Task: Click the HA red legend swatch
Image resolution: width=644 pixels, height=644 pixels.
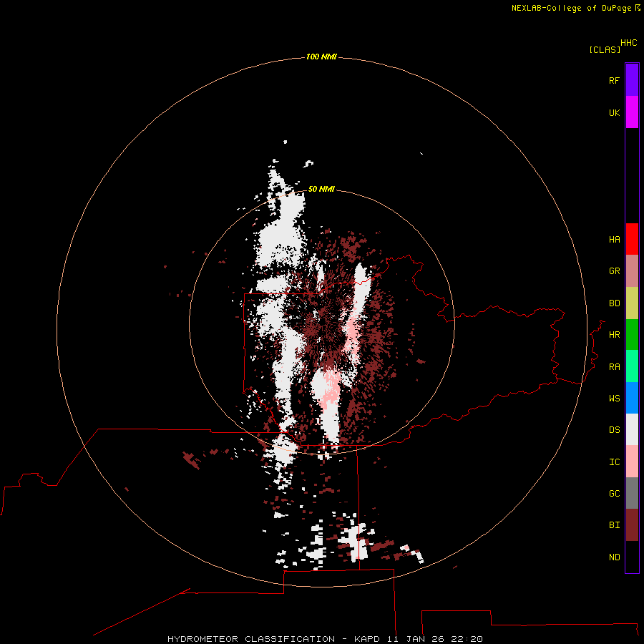Action: pyautogui.click(x=632, y=239)
